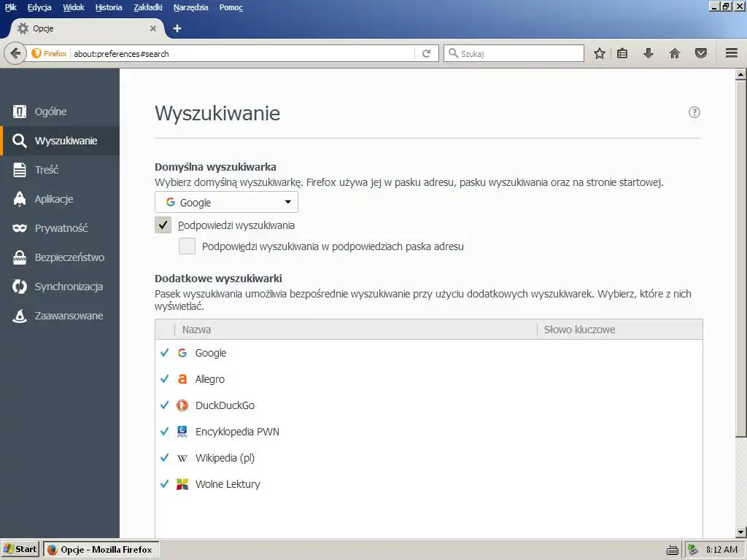Open the hamburger menu icon

(732, 53)
